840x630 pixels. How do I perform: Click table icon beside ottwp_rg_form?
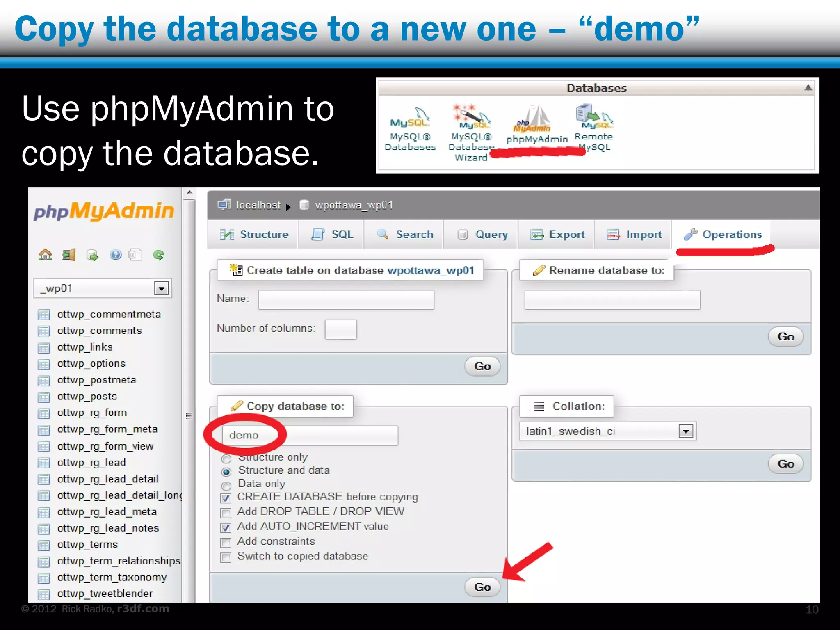tap(44, 413)
